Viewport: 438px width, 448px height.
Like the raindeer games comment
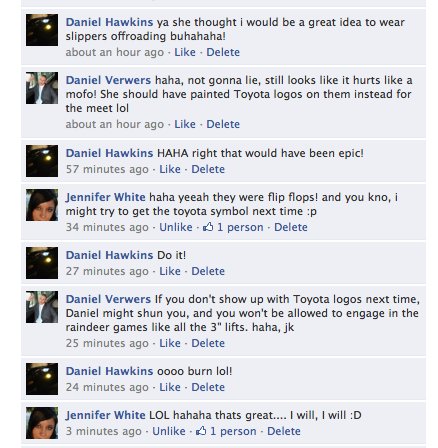[x=170, y=343]
